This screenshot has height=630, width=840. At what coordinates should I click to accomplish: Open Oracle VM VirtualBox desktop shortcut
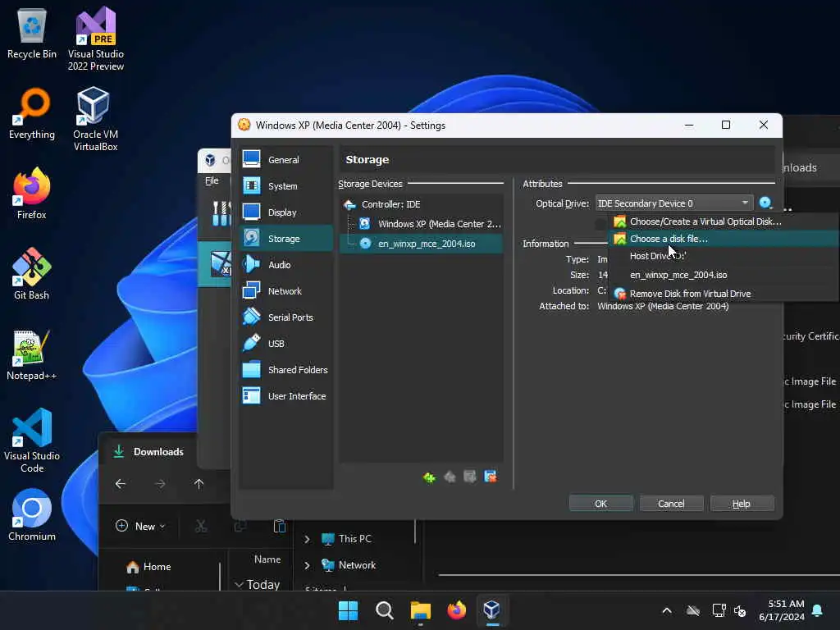click(x=95, y=120)
